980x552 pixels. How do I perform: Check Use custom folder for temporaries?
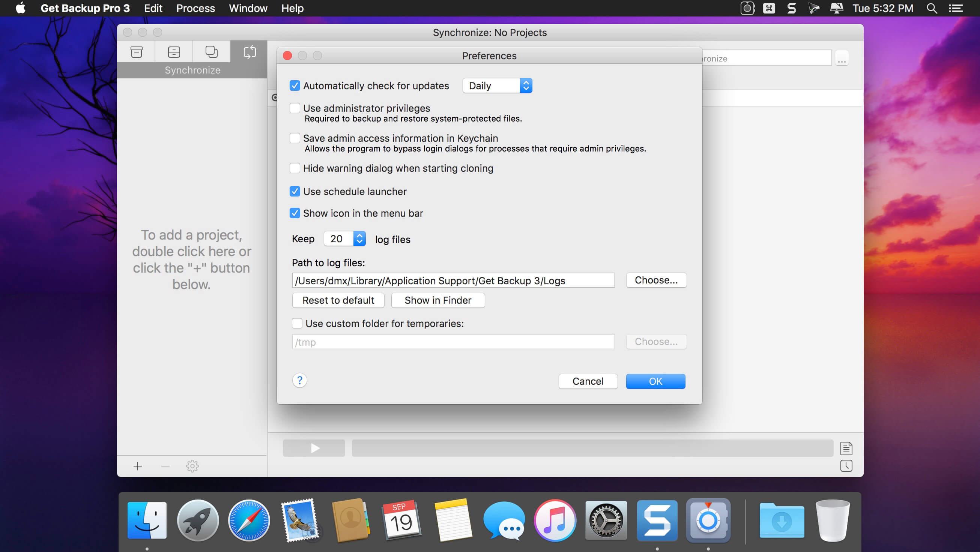(297, 324)
